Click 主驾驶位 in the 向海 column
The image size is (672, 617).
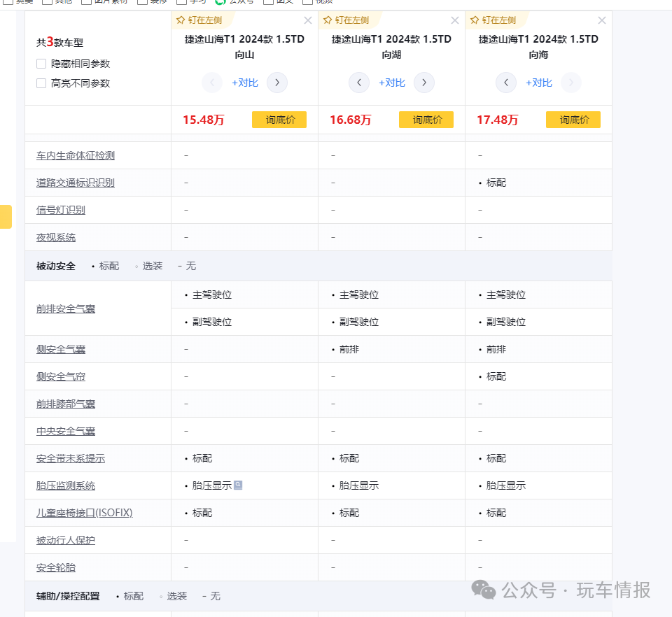tap(506, 295)
